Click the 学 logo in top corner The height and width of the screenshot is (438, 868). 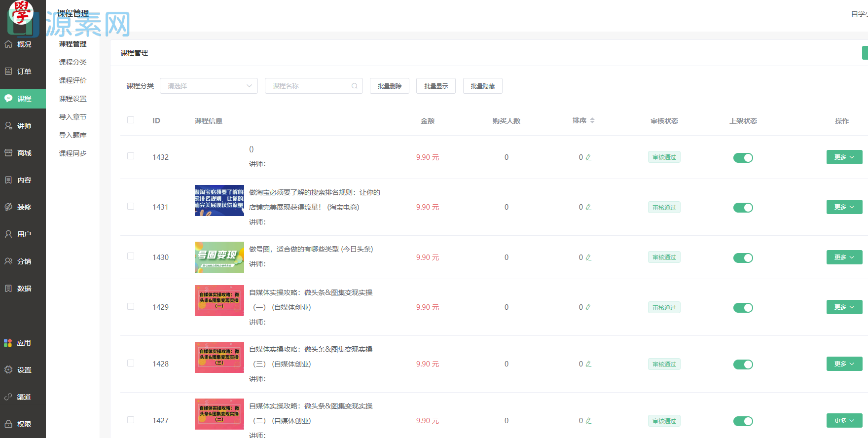point(21,12)
